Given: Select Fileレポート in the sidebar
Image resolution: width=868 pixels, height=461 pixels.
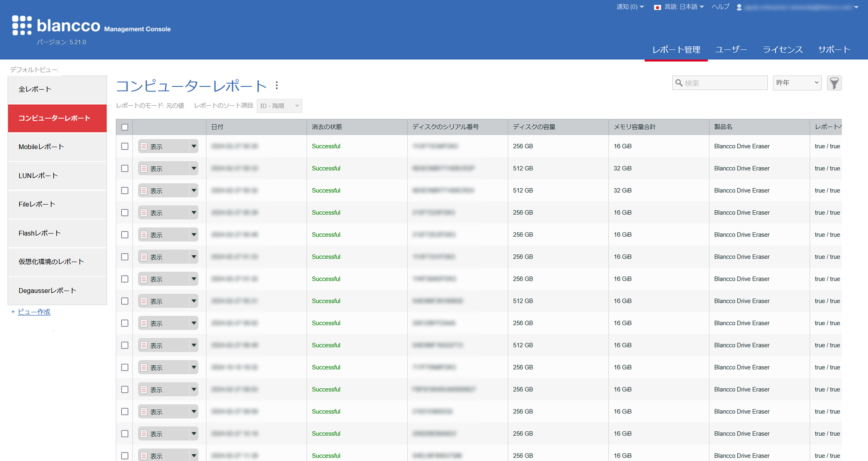Looking at the screenshot, I should [57, 204].
